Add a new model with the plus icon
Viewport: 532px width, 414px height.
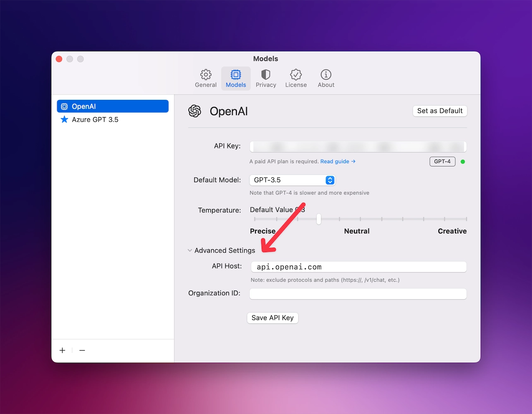[x=62, y=350]
